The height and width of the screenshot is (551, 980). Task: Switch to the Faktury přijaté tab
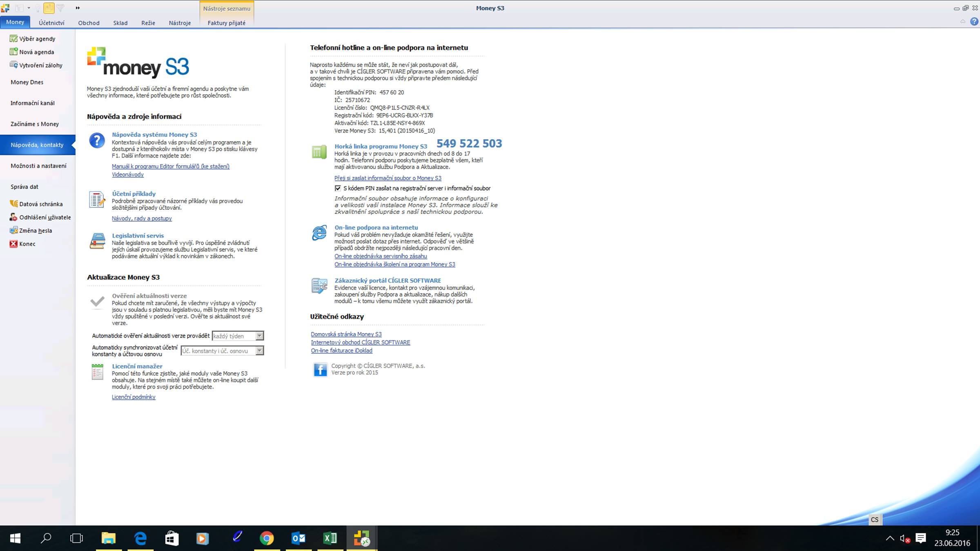226,23
